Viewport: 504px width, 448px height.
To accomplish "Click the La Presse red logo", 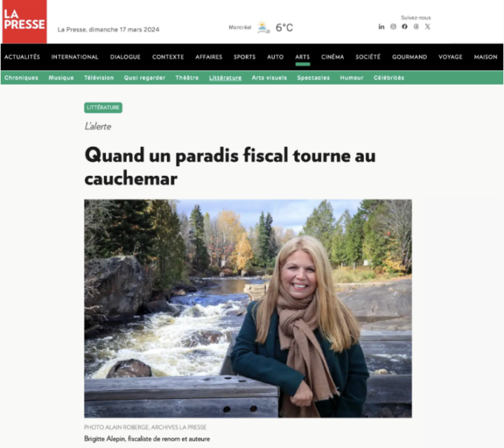I will click(24, 22).
